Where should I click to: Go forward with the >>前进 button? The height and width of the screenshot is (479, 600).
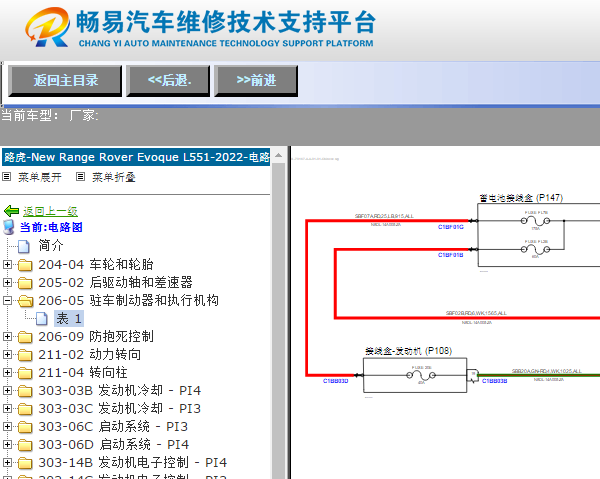click(x=256, y=81)
